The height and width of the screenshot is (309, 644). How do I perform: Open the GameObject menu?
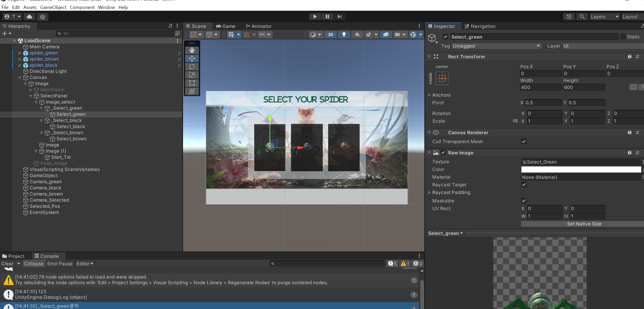coord(53,7)
